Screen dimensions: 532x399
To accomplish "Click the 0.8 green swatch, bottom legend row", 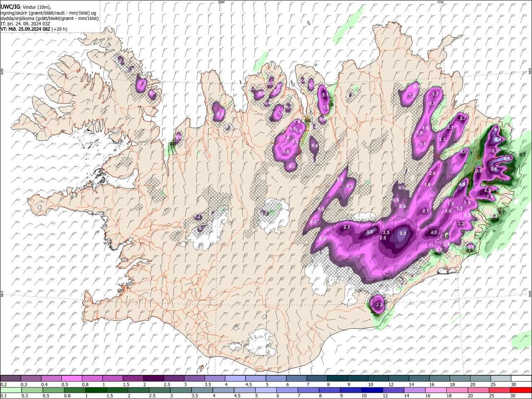I will (74, 390).
